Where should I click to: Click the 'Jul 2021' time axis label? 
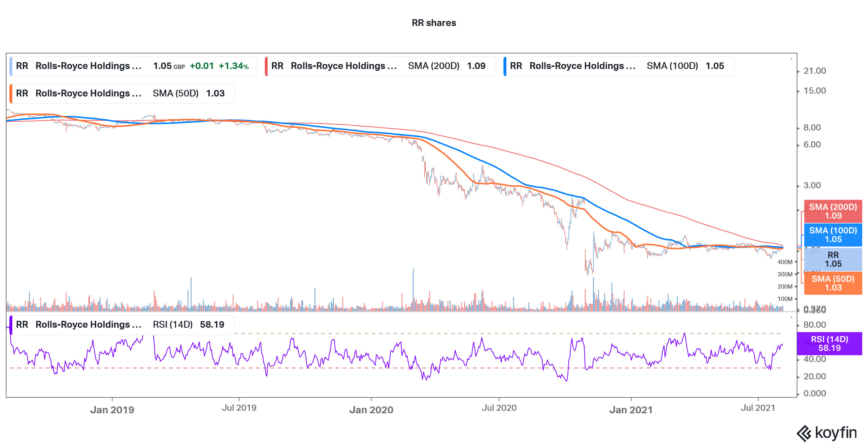tap(758, 408)
